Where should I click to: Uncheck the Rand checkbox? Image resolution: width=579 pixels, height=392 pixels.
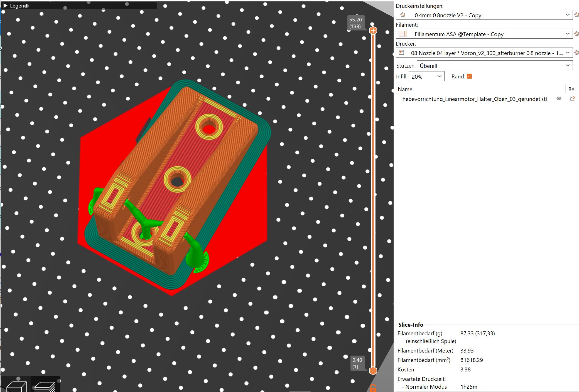pyautogui.click(x=469, y=76)
